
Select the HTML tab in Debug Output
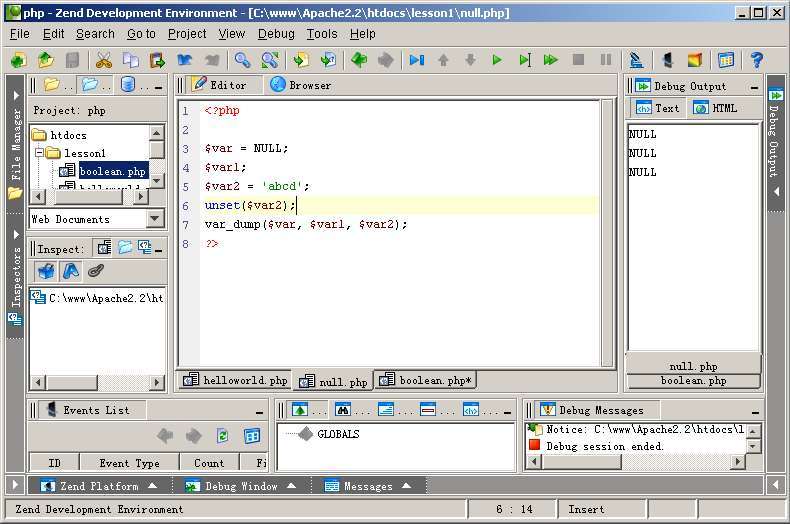715,108
